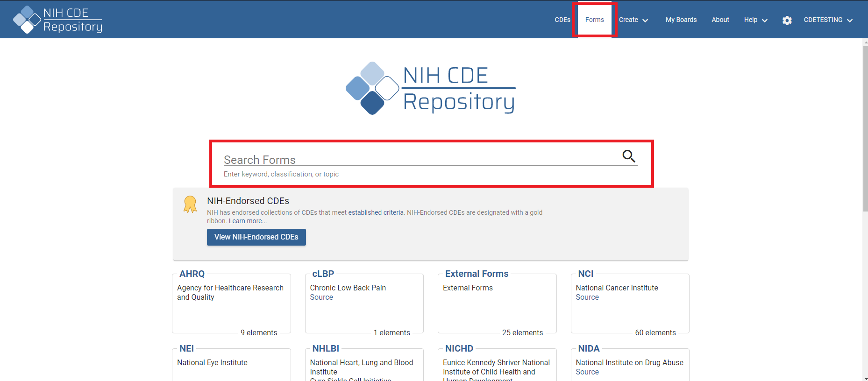Open the established criteria link
The width and height of the screenshot is (868, 381).
[x=376, y=212]
